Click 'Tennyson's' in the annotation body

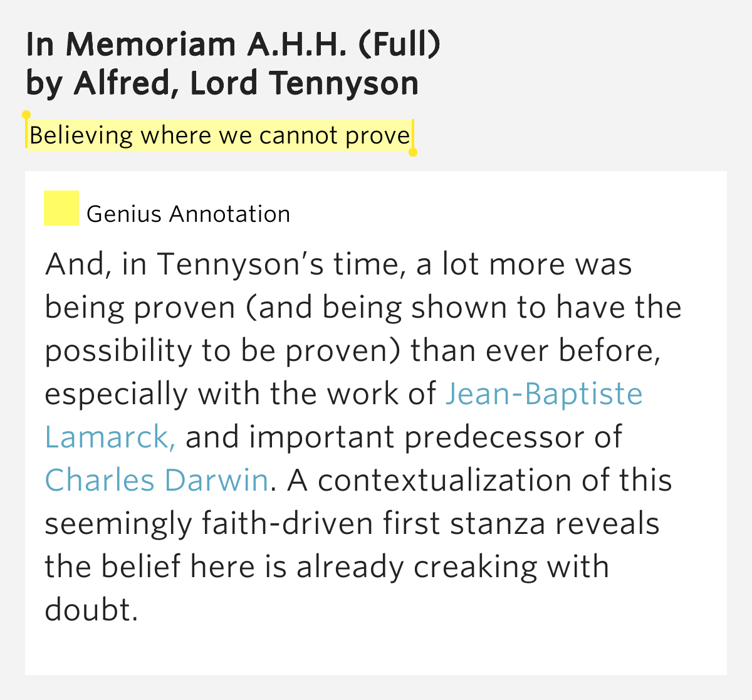pos(240,264)
